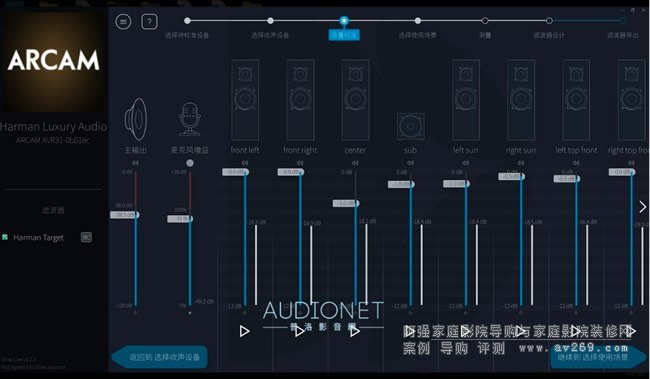
Task: Play test signal for front left
Action: coord(245,331)
